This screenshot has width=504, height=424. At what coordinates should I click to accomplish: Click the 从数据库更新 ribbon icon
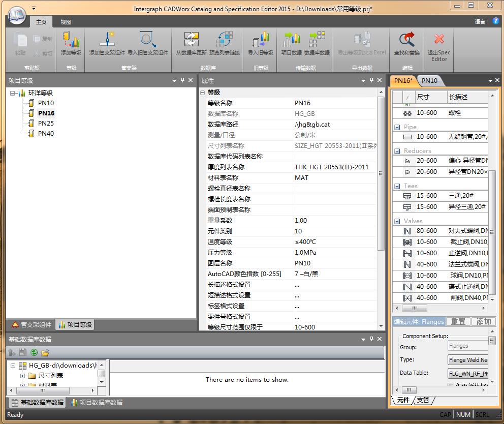(191, 40)
